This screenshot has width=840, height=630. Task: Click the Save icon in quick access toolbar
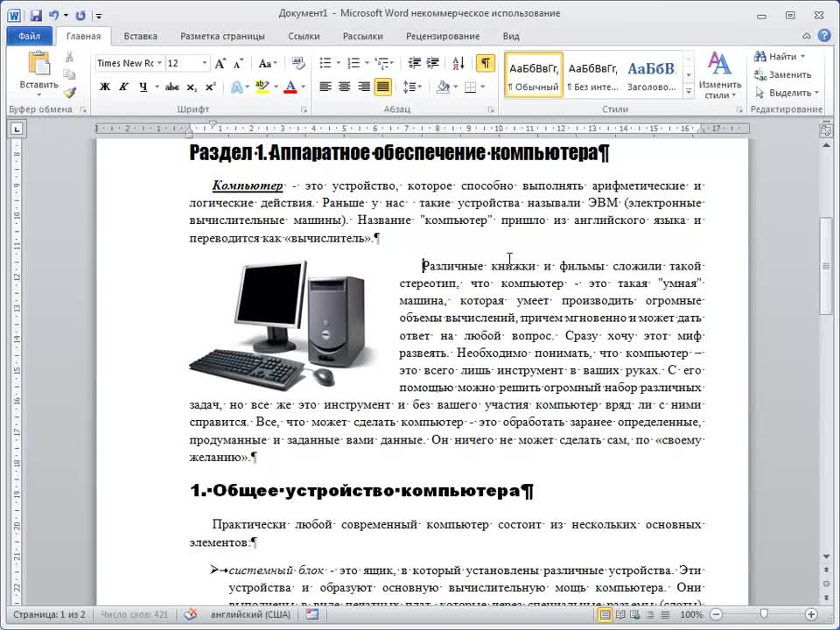tap(36, 15)
